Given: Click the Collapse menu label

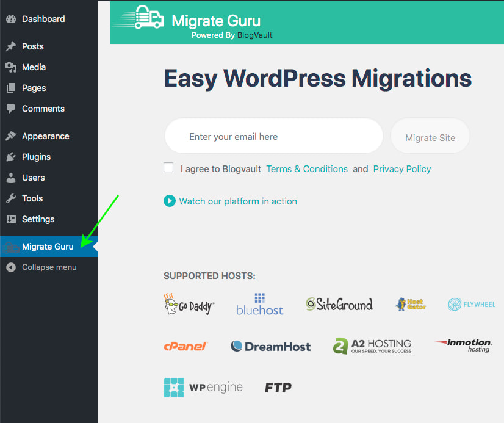Looking at the screenshot, I should (x=49, y=267).
